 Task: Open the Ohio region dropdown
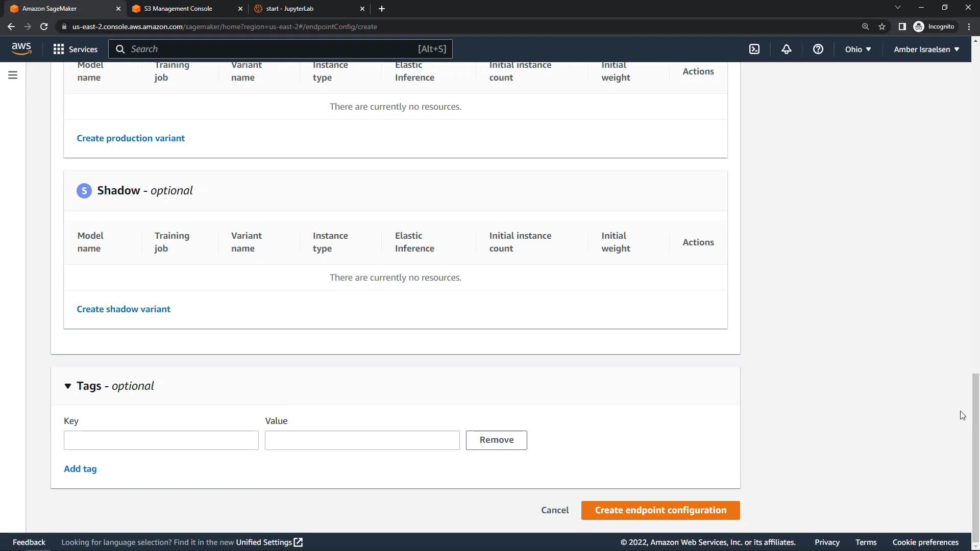point(857,49)
